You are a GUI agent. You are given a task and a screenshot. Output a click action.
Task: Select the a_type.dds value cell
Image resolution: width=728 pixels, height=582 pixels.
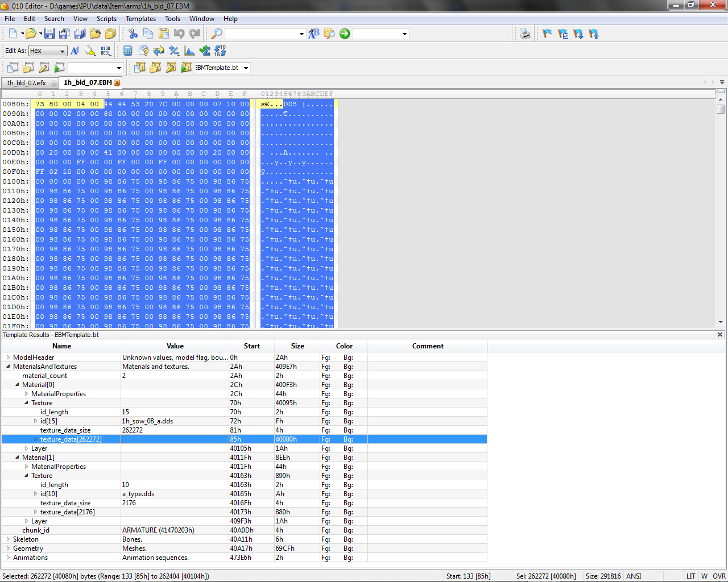pyautogui.click(x=175, y=494)
